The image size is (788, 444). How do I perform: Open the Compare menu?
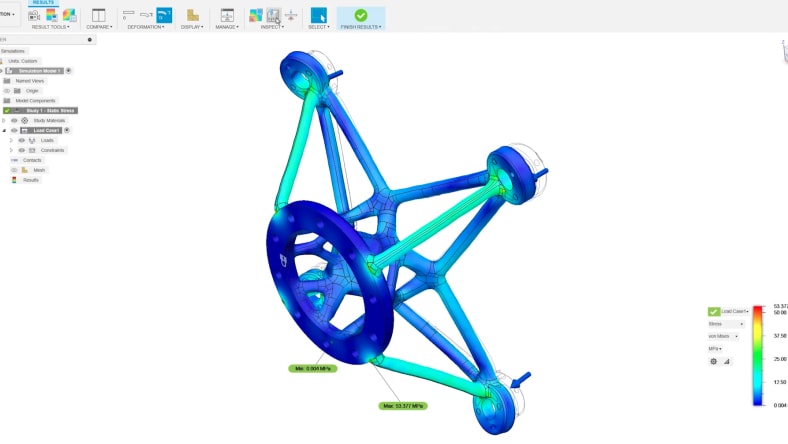pyautogui.click(x=99, y=27)
